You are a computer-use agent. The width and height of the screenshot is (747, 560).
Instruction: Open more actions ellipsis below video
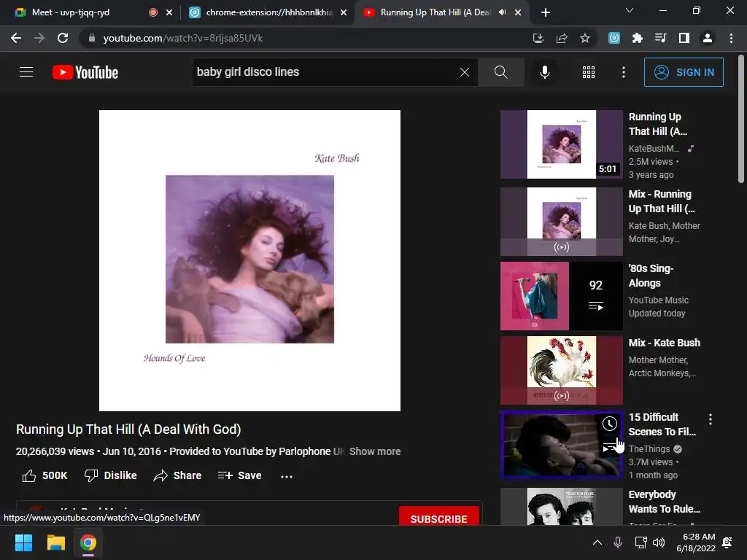point(287,476)
